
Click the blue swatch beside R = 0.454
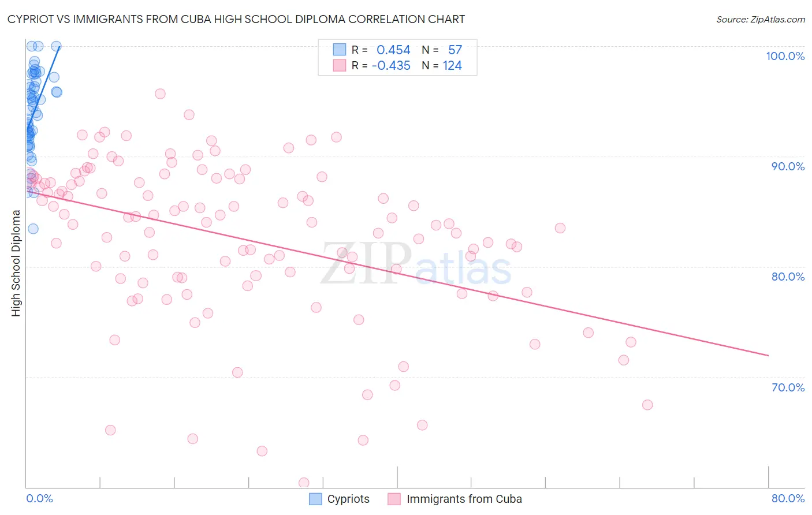[340, 50]
